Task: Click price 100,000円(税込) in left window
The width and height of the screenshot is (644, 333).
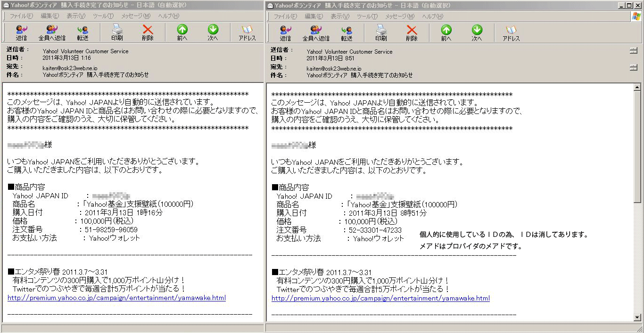Action: point(107,221)
